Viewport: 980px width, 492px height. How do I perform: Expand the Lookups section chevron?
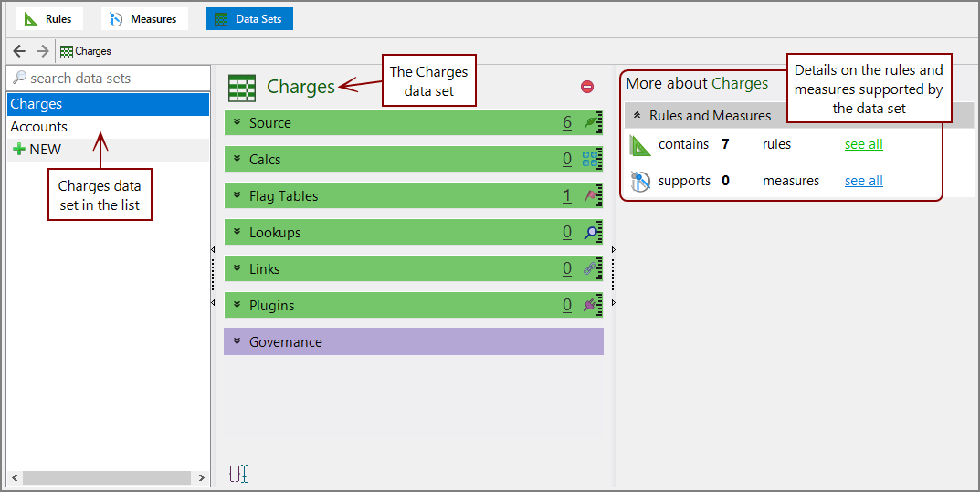(237, 232)
